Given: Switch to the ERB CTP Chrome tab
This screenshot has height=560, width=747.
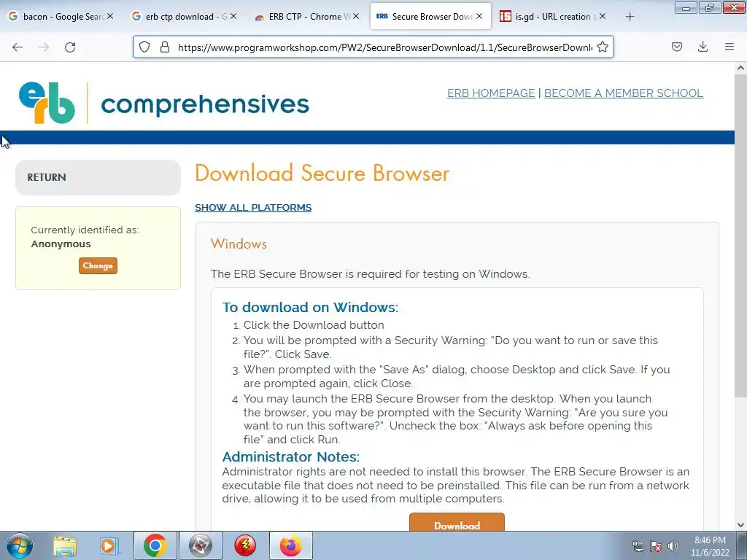Looking at the screenshot, I should pos(307,16).
